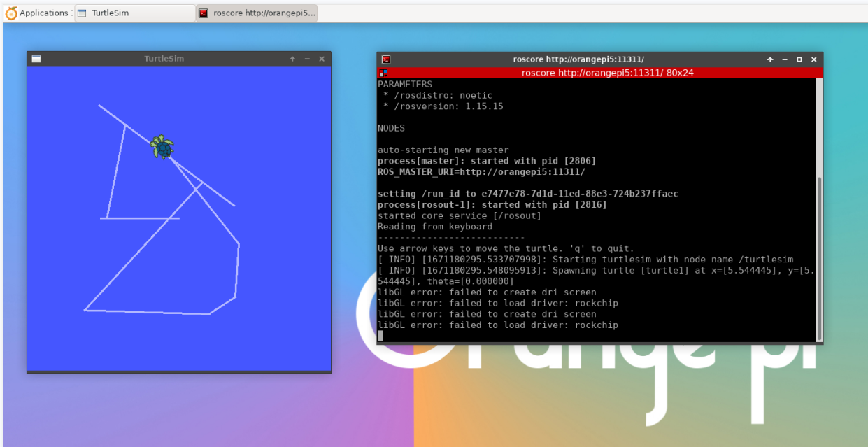
Task: Click 'started core service [/rosout]' text
Action: 460,215
